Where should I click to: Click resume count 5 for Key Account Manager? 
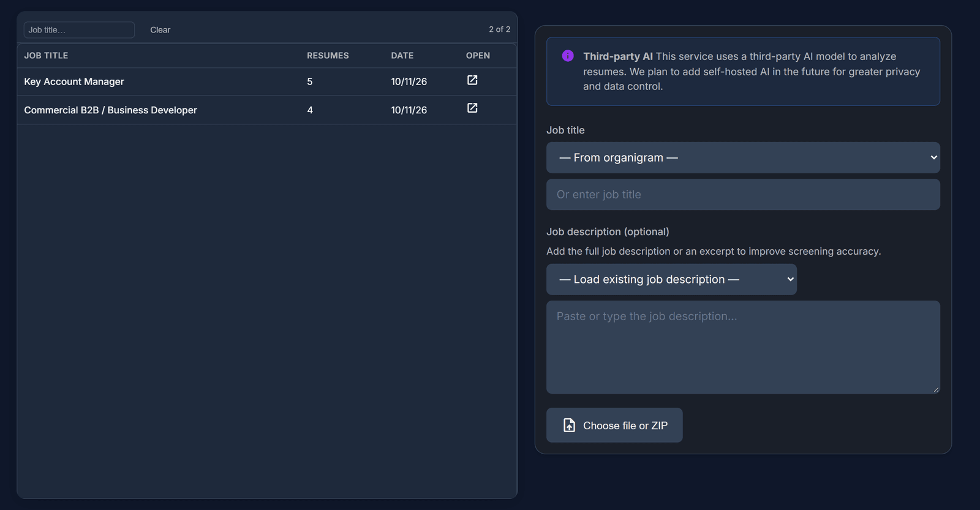point(310,81)
